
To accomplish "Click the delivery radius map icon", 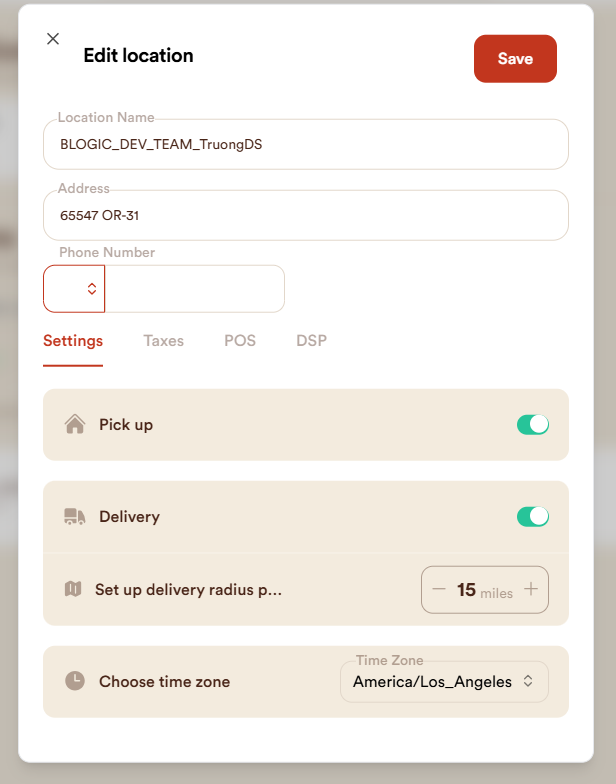I will pyautogui.click(x=72, y=589).
